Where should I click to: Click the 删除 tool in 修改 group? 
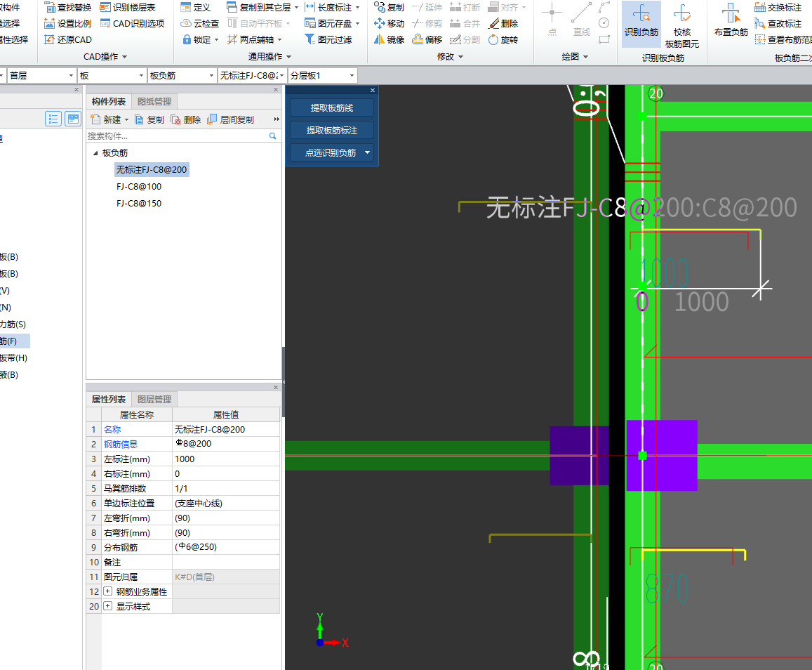pyautogui.click(x=502, y=23)
